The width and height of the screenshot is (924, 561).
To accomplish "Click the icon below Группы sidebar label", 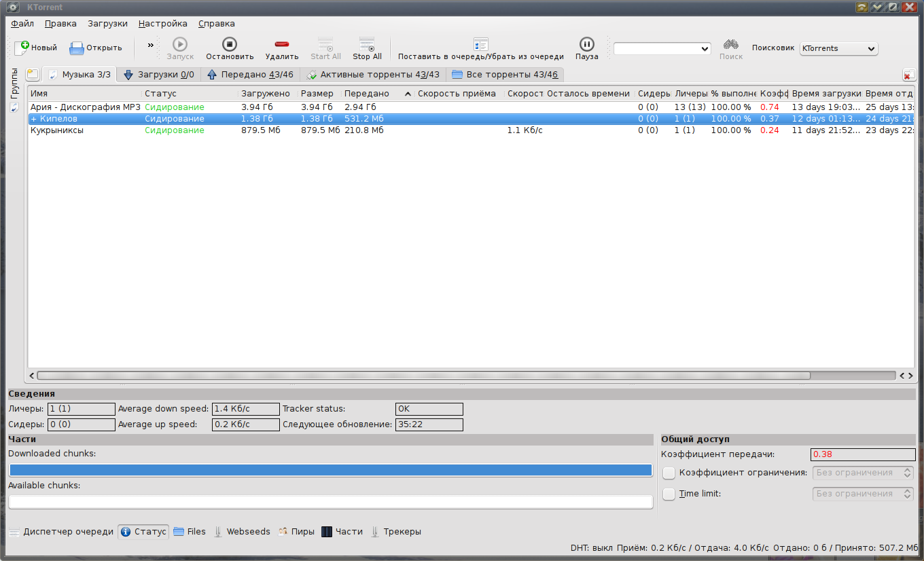I will 14,107.
